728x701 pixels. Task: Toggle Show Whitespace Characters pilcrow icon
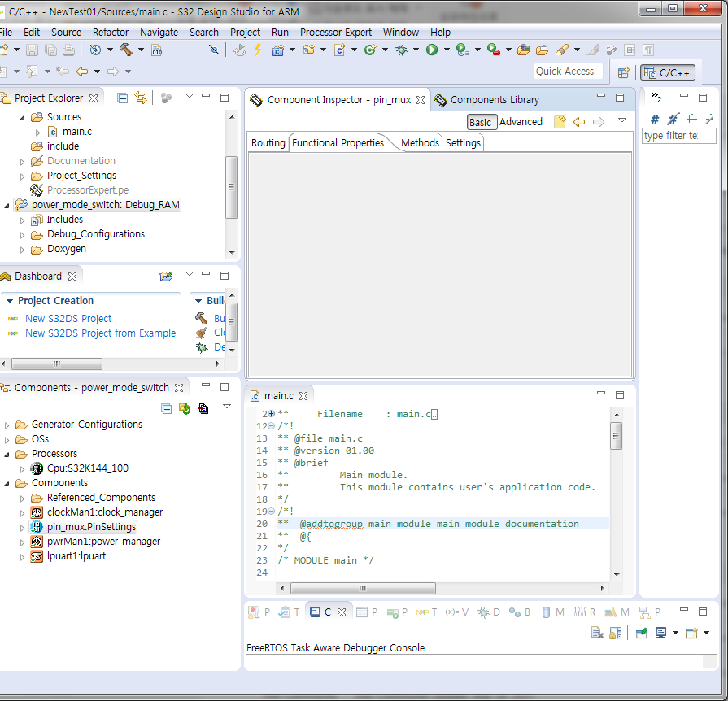point(648,50)
